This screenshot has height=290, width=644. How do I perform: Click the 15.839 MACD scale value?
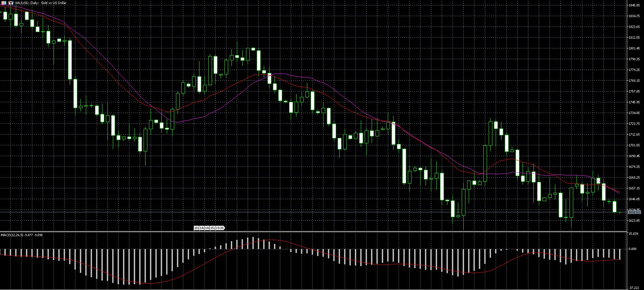(633, 234)
